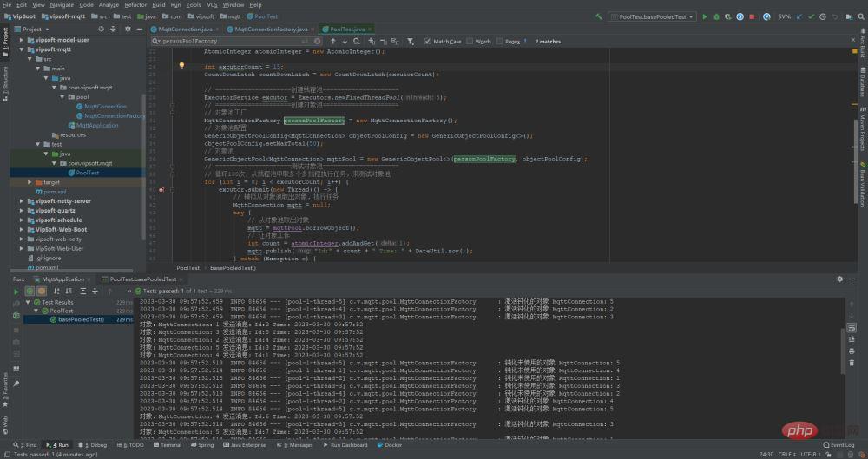Image resolution: width=868 pixels, height=459 pixels.
Task: Toggle show ignored tests button in Run panel
Action: click(42, 292)
